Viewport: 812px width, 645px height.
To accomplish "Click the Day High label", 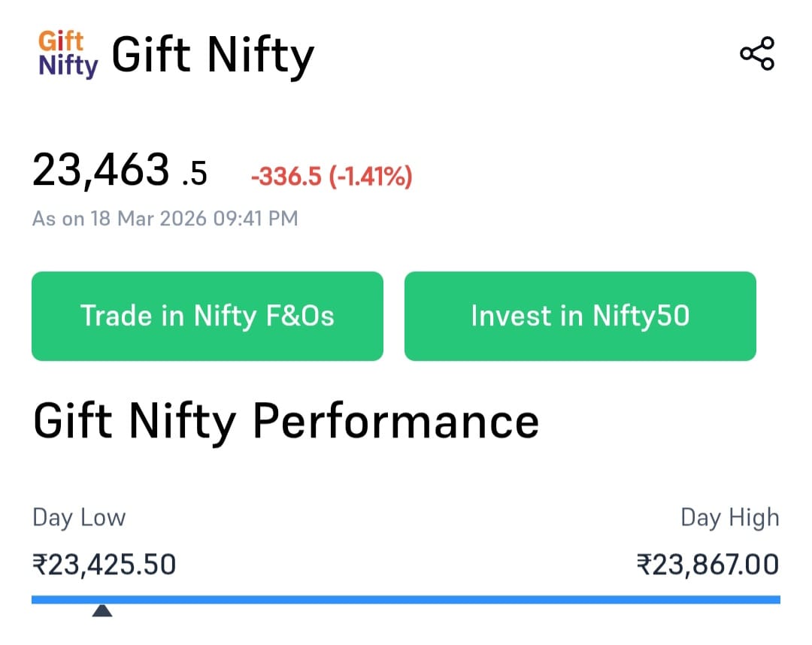I will 729,517.
